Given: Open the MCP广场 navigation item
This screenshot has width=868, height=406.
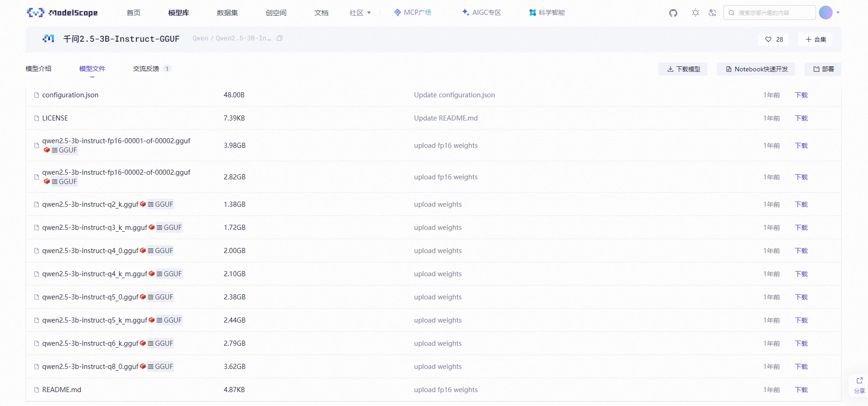Looking at the screenshot, I should coord(413,13).
